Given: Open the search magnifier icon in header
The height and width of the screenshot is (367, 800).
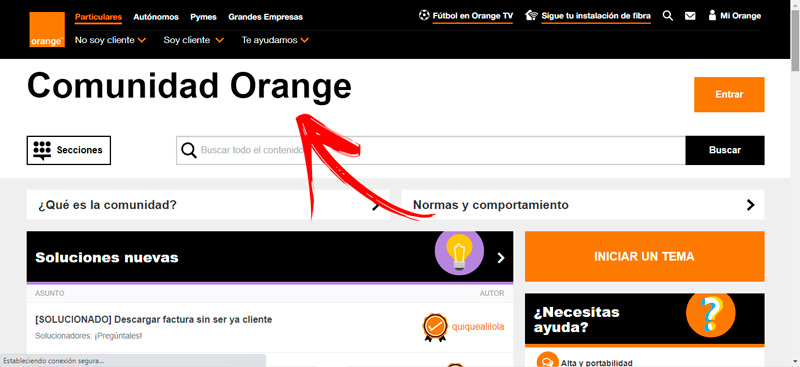Looking at the screenshot, I should (x=668, y=16).
